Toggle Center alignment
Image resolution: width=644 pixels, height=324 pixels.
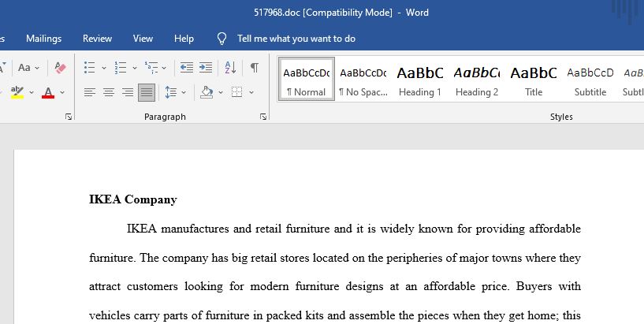point(109,92)
